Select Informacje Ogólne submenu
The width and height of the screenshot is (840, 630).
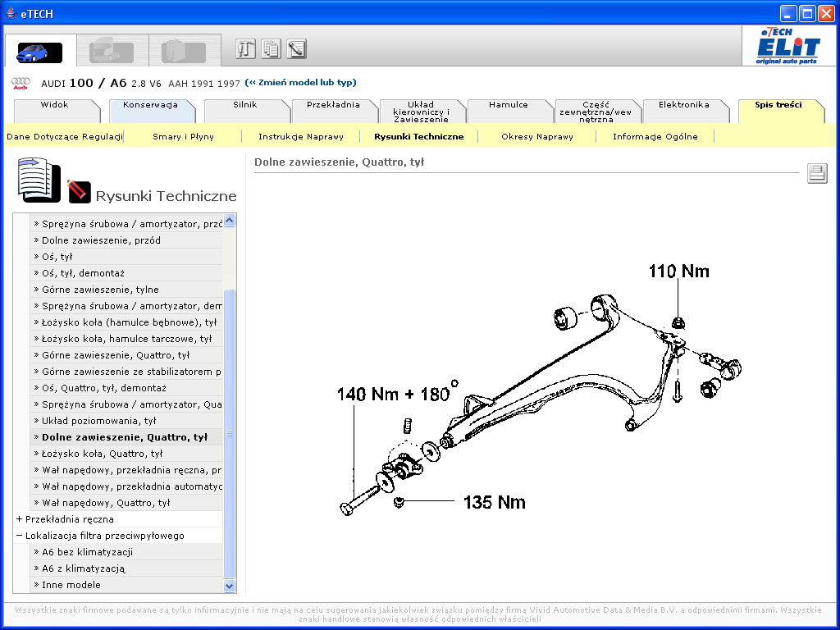[x=655, y=137]
